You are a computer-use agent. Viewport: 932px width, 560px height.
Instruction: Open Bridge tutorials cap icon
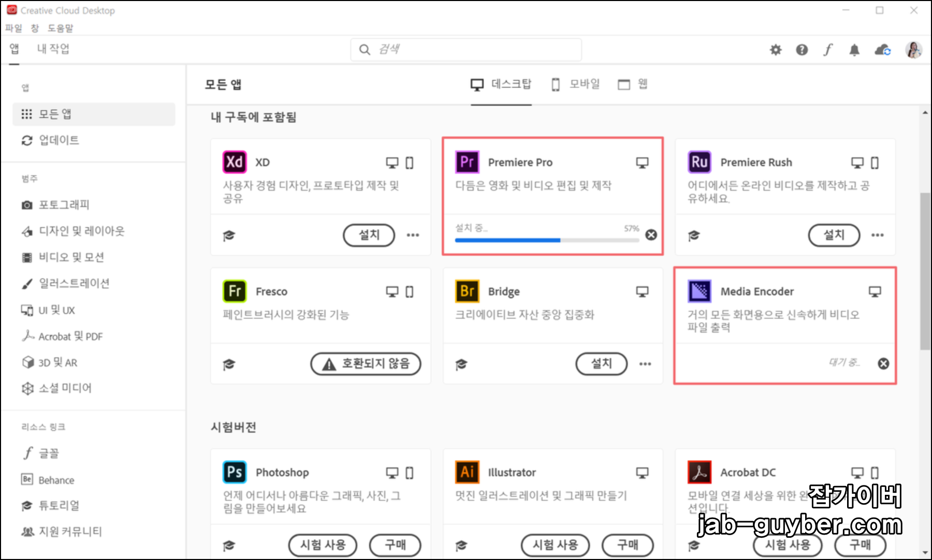click(x=461, y=364)
